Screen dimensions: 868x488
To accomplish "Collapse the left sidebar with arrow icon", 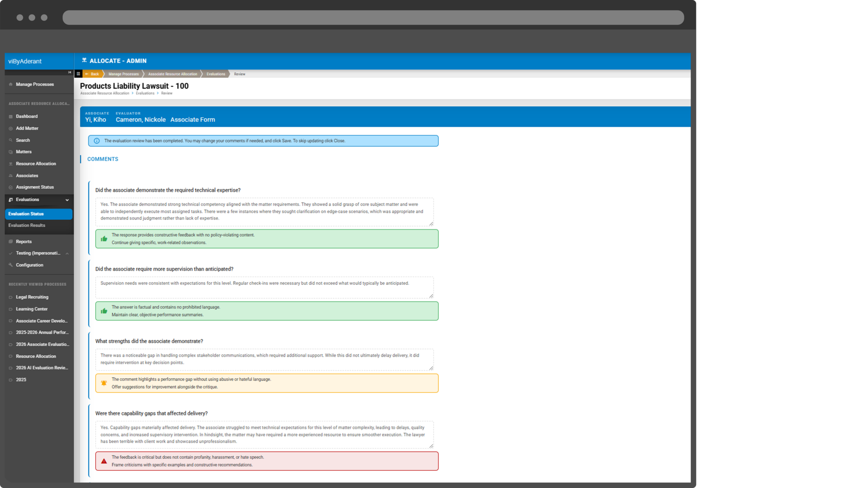I will coord(70,72).
